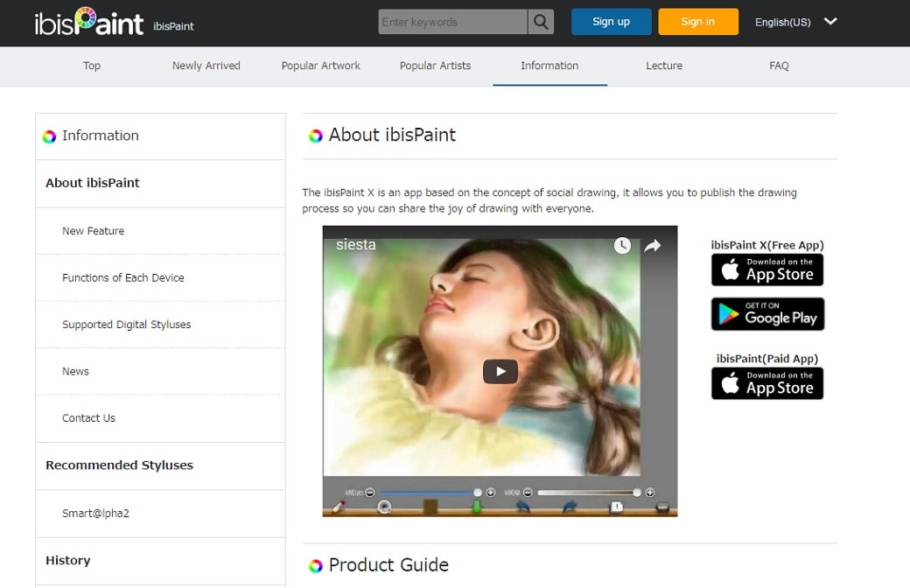Click the Watch Later clock icon
Screen dimensions: 910x588
[622, 246]
